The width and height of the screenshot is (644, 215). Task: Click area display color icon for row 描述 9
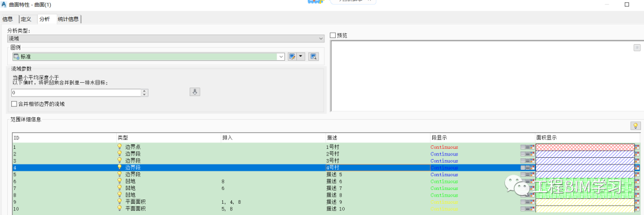click(637, 202)
